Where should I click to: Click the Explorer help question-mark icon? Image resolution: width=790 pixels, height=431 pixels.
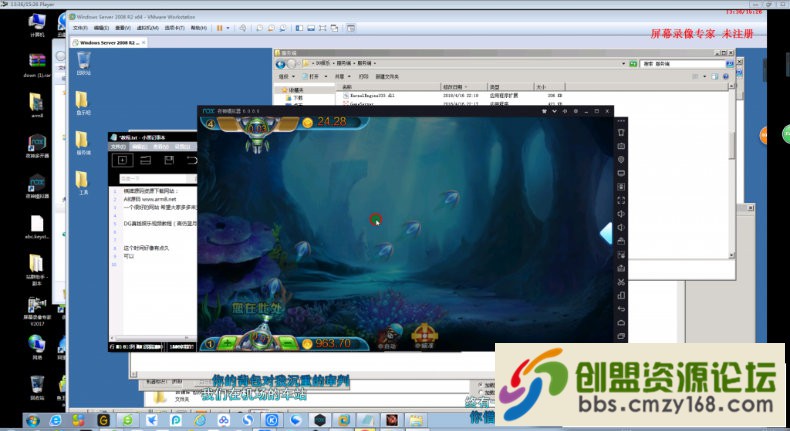[726, 77]
